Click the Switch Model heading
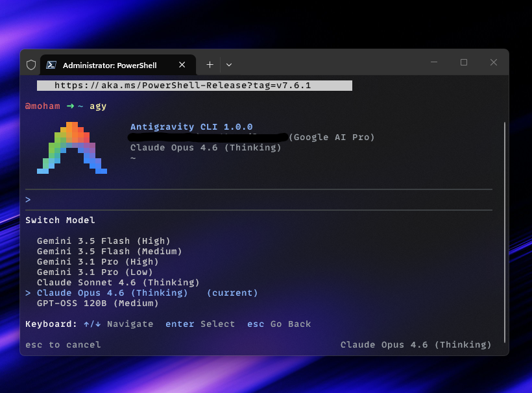 point(60,220)
